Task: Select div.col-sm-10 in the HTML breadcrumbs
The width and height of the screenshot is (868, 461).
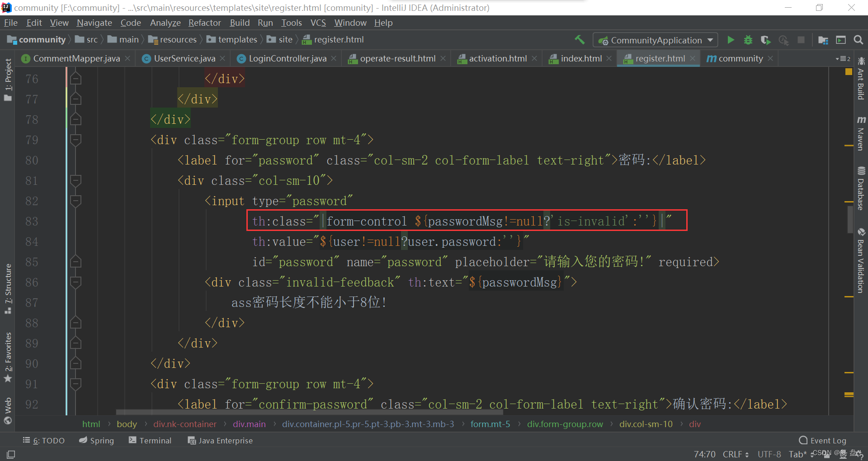Action: point(646,424)
